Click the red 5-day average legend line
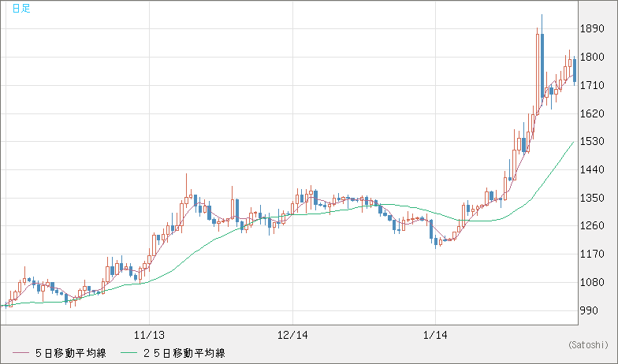The height and width of the screenshot is (364, 618). [20, 353]
